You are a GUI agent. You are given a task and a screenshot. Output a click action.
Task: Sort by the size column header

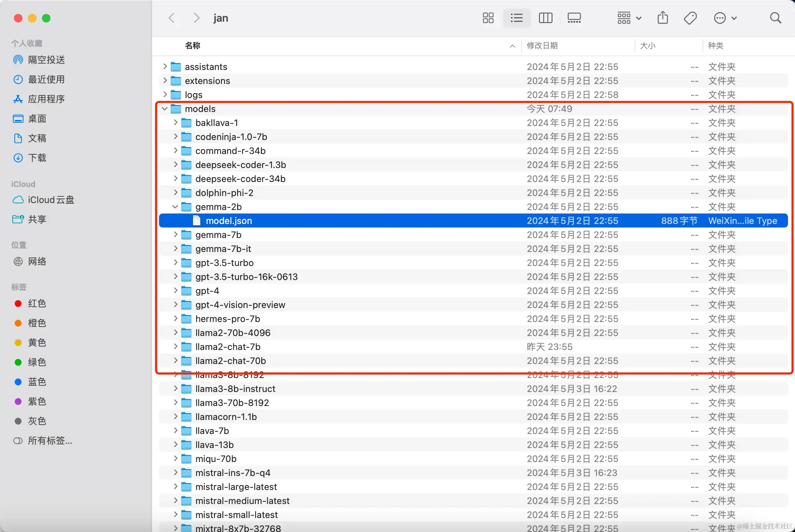[x=648, y=46]
